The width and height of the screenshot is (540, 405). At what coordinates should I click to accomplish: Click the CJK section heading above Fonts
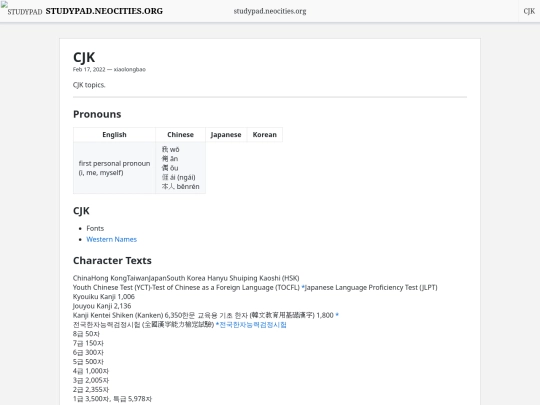[81, 211]
